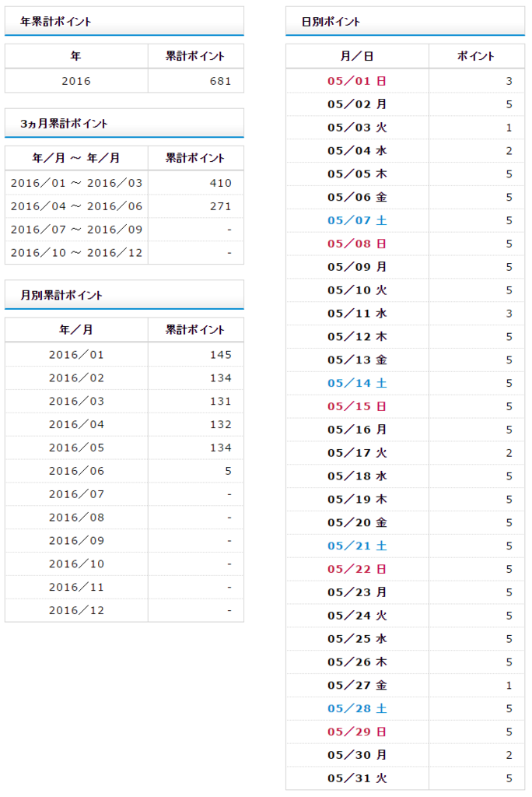Click the 05/17 火 date row
This screenshot has width=532, height=797.
pyautogui.click(x=405, y=453)
